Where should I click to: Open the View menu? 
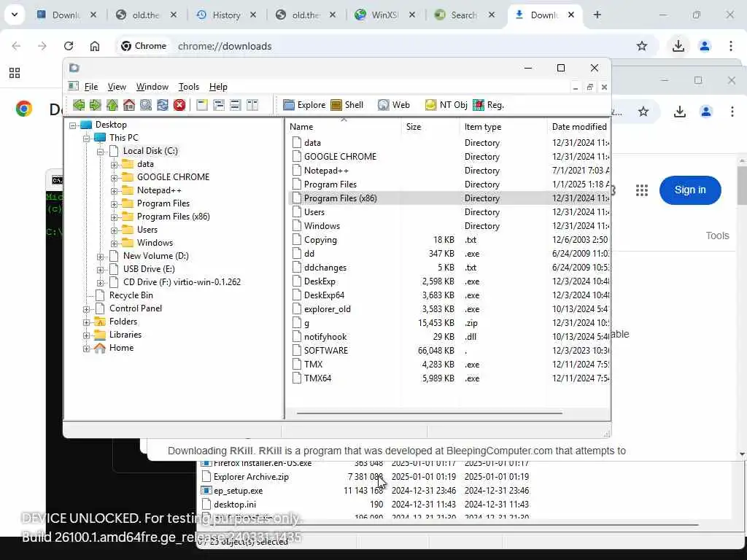[117, 87]
